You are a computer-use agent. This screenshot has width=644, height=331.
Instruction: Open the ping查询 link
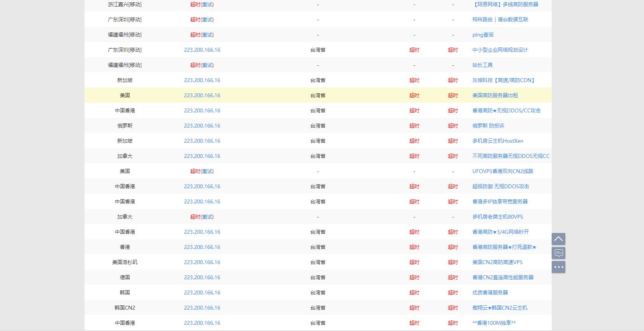point(483,35)
